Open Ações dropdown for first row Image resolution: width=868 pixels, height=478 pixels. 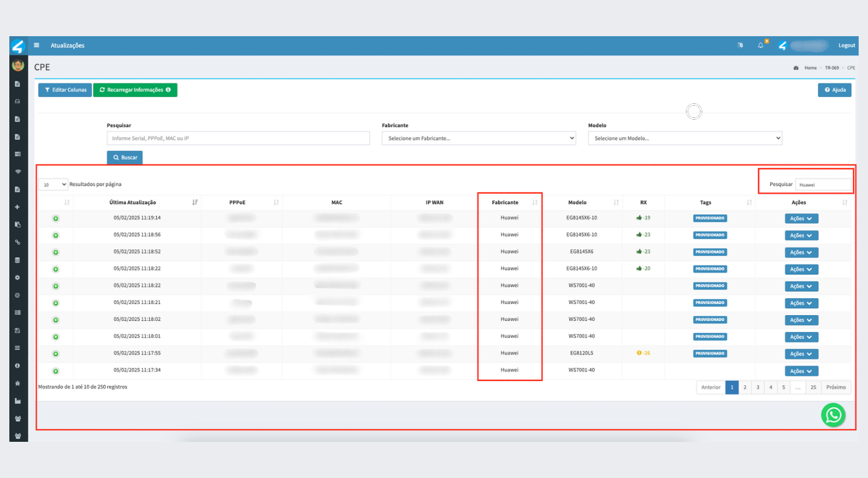pyautogui.click(x=801, y=219)
